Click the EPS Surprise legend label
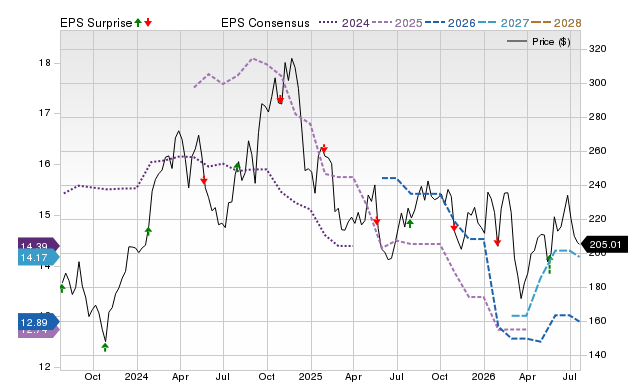Screen dimensions: 640x382 tap(96, 23)
